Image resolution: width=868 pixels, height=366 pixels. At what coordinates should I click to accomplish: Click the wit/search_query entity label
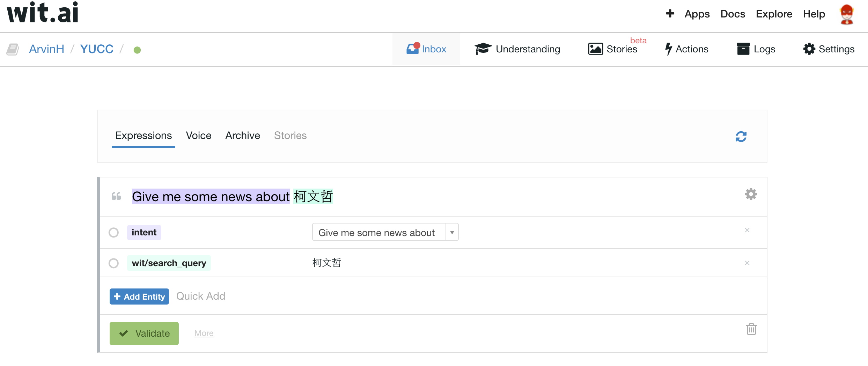[169, 263]
